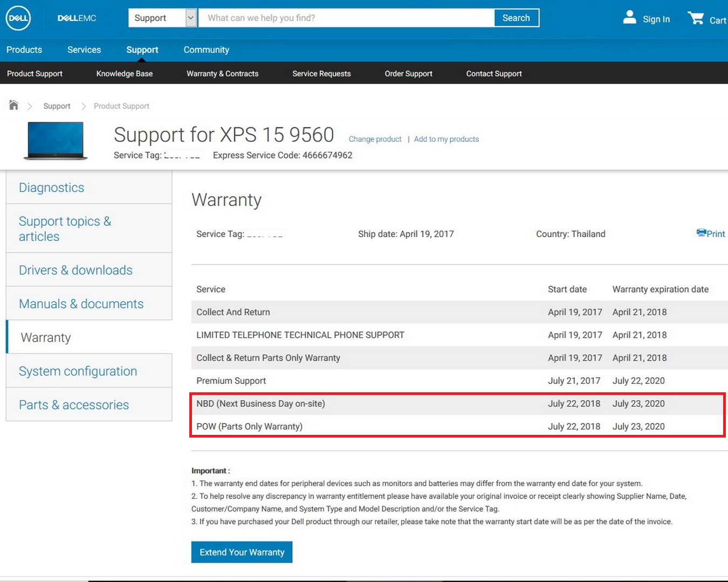
Task: Click the Extend Your Warranty button
Action: [242, 552]
